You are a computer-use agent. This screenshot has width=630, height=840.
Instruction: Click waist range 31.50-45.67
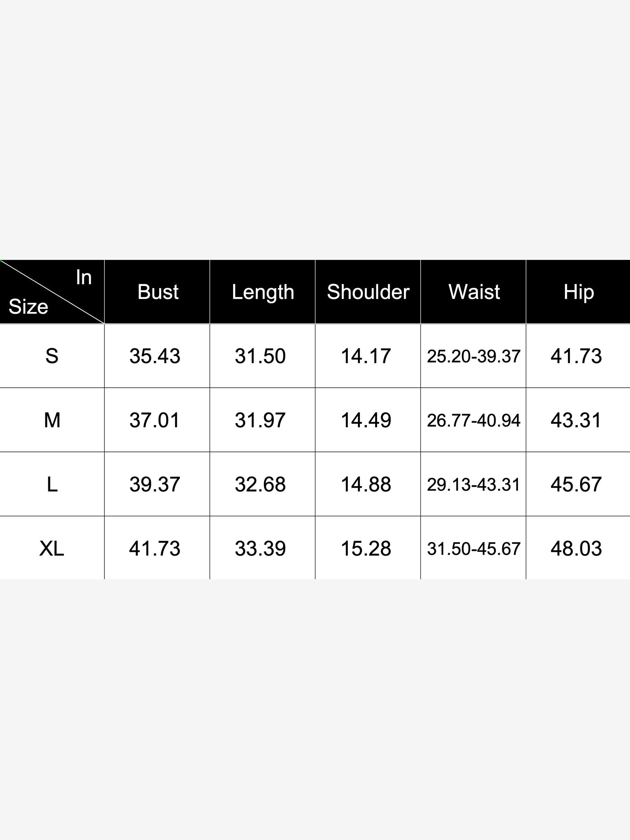pos(474,549)
